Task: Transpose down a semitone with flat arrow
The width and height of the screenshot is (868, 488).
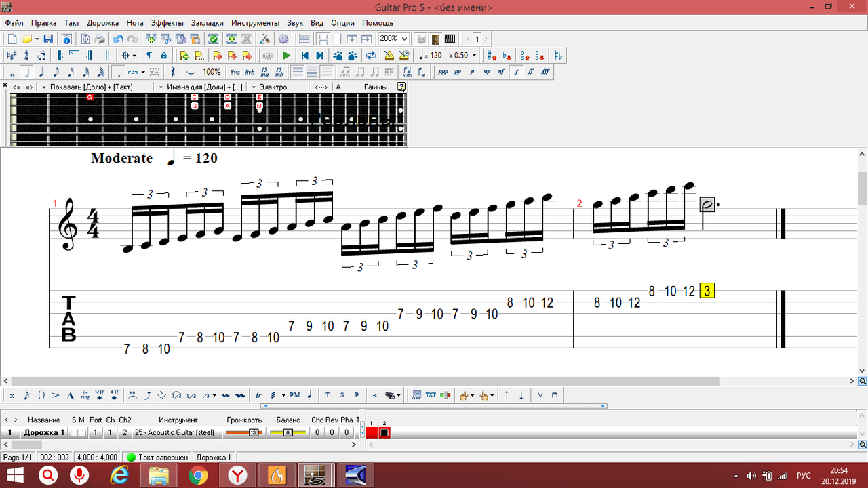Action: click(507, 55)
